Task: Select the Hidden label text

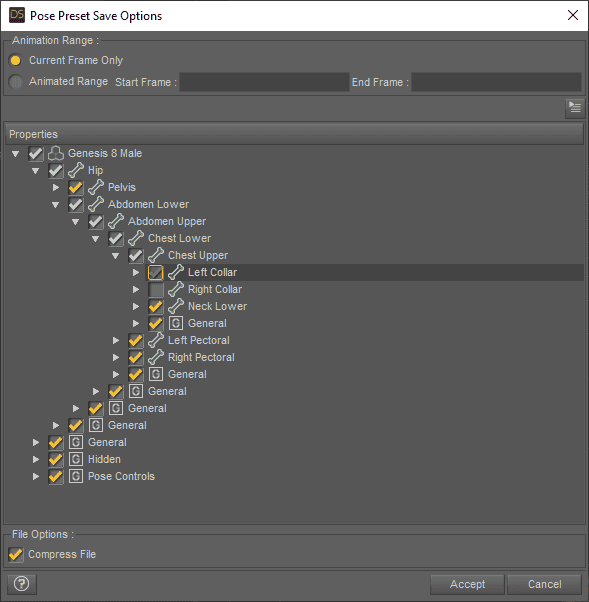Action: [104, 459]
